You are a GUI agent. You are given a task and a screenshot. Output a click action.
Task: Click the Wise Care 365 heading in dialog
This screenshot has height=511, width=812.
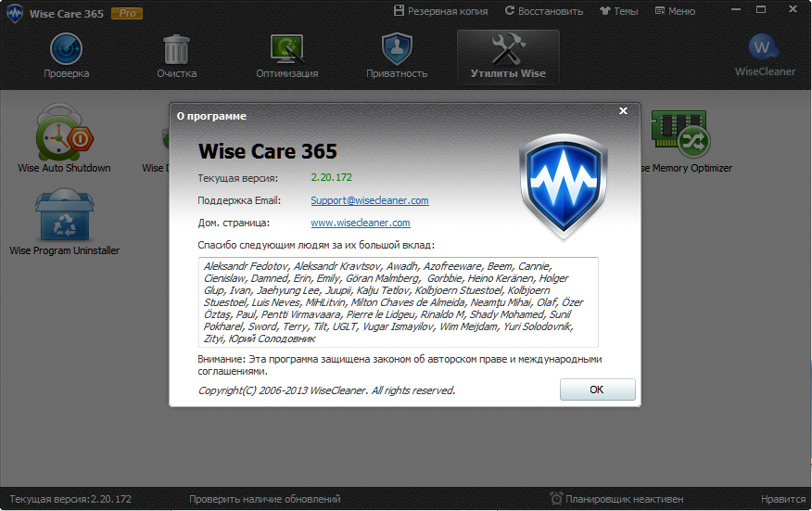268,151
